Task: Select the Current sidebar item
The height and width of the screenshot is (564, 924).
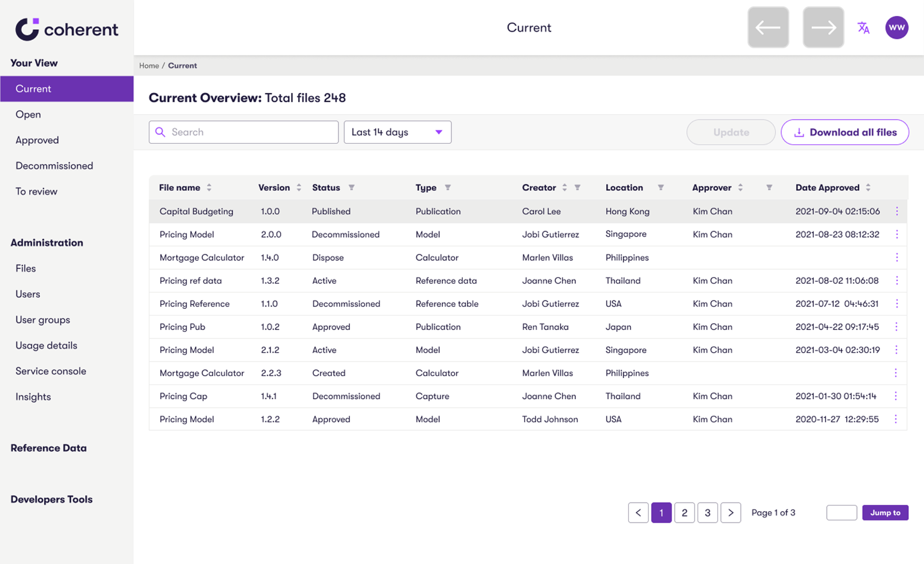Action: pos(67,89)
